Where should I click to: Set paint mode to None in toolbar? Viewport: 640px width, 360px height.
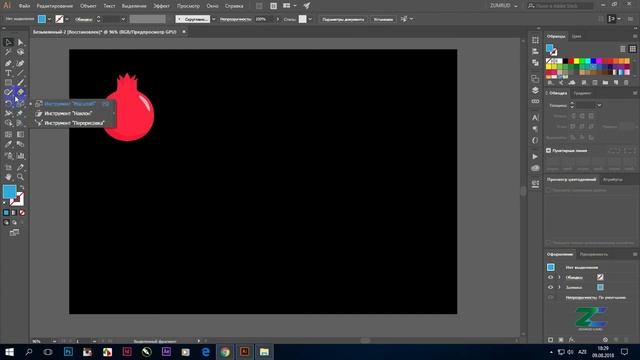click(22, 213)
